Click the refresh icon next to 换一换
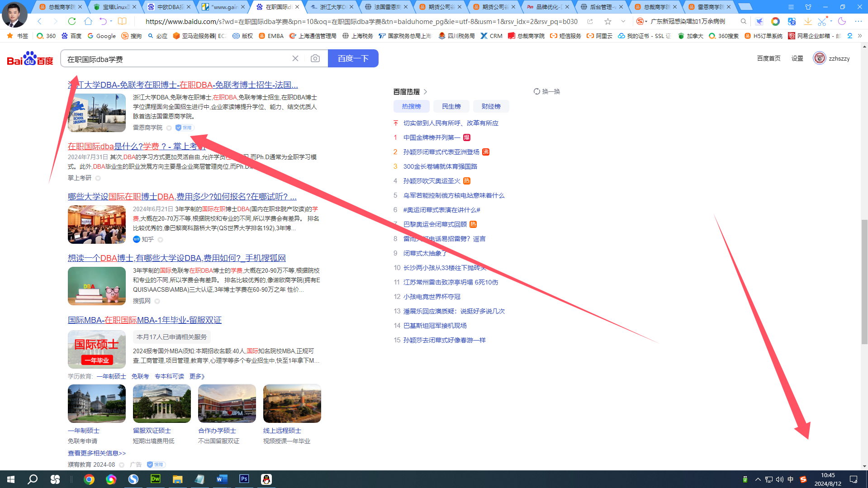This screenshot has width=868, height=488. click(537, 91)
